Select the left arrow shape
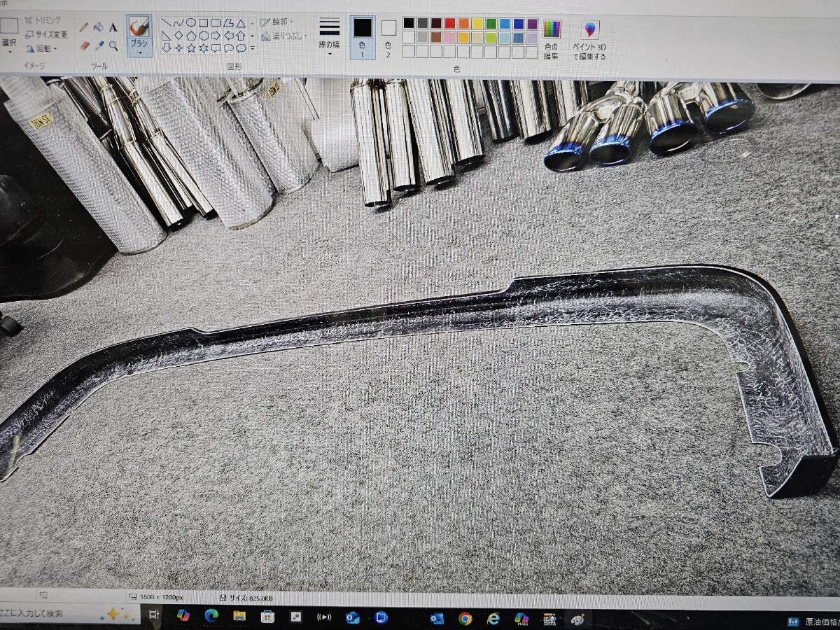The width and height of the screenshot is (840, 630). 228,35
